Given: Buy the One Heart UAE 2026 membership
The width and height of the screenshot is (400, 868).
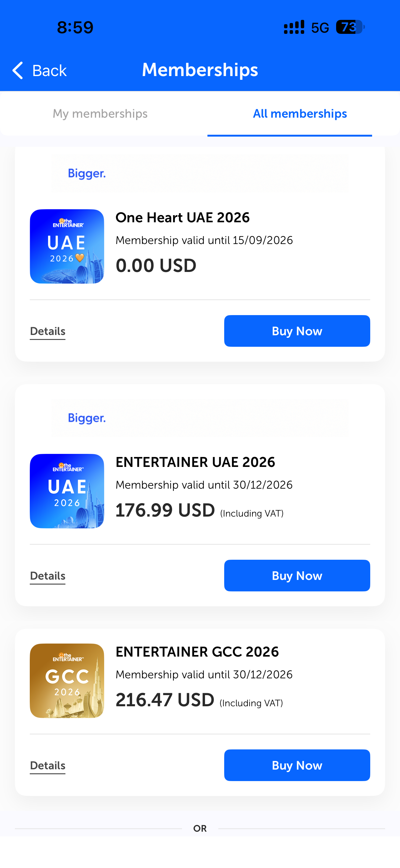Looking at the screenshot, I should (297, 331).
